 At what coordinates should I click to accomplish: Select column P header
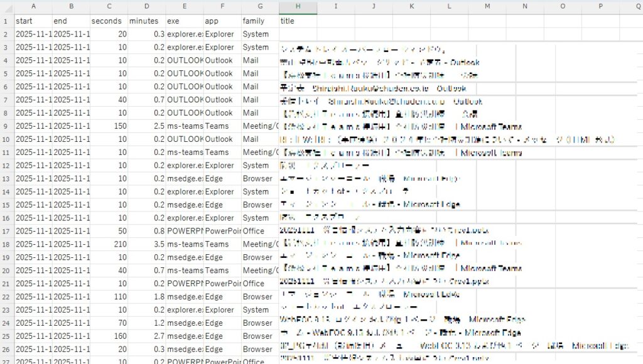coord(601,6)
